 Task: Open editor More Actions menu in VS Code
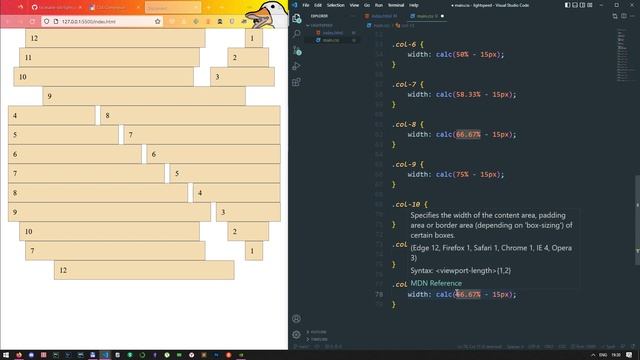632,16
